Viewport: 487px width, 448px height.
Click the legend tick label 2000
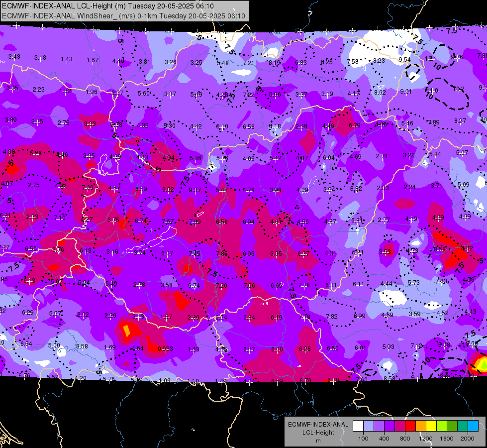point(468,439)
